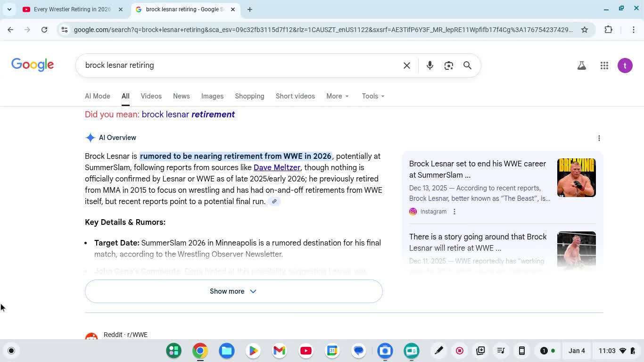644x362 pixels.
Task: Reload the current page
Action: tap(44, 30)
